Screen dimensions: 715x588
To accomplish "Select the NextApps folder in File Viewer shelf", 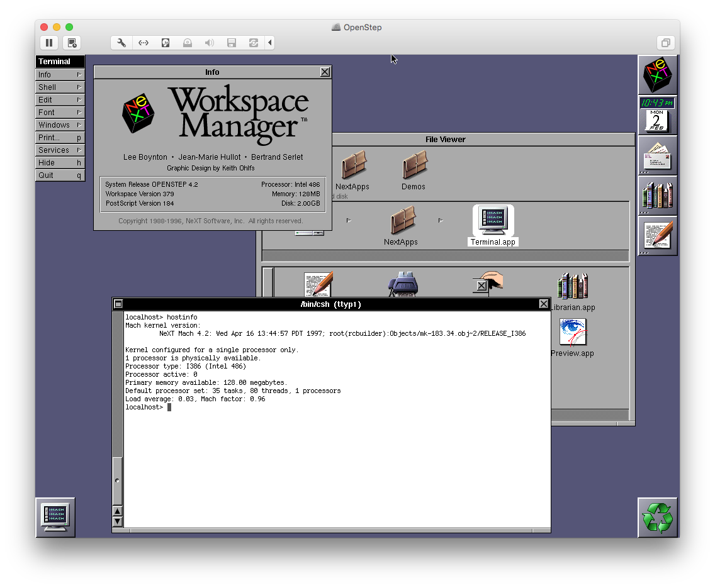I will coord(352,170).
